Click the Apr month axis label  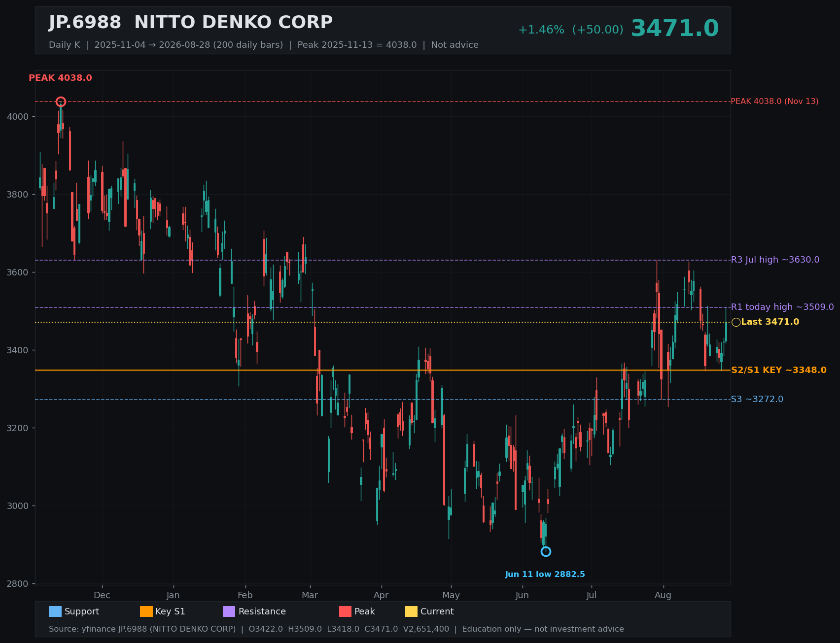click(381, 595)
